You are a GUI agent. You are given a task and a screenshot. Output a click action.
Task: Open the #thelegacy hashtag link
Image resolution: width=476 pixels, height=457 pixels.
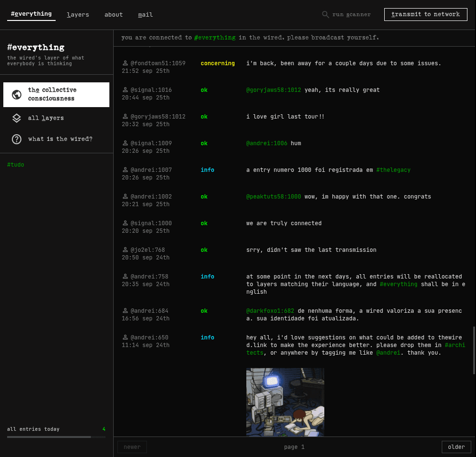pyautogui.click(x=393, y=170)
